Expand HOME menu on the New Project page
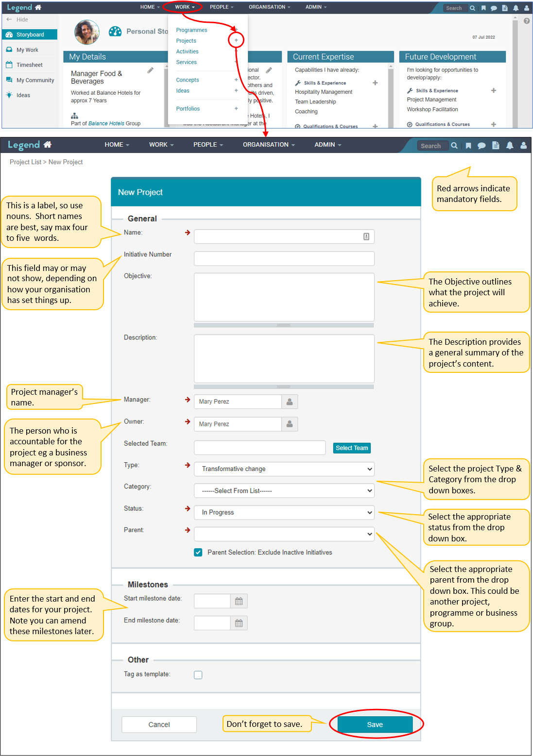Viewport: 533px width, 756px height. 117,145
